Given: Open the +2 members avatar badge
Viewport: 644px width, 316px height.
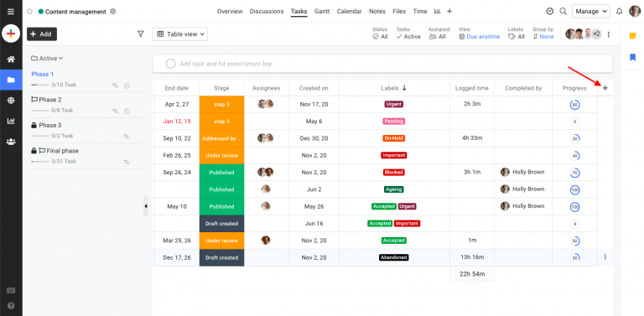Looking at the screenshot, I should coord(596,34).
